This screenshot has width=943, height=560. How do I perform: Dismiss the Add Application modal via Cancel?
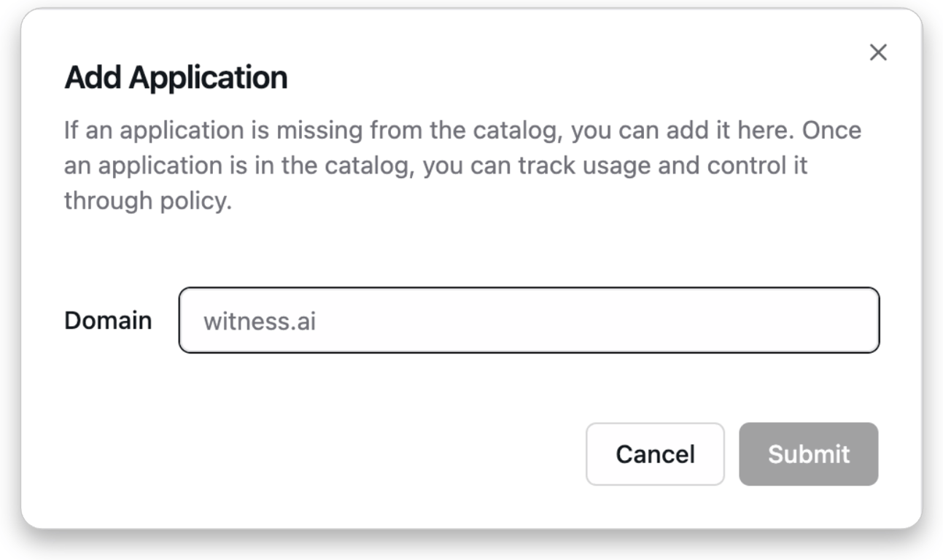coord(654,454)
